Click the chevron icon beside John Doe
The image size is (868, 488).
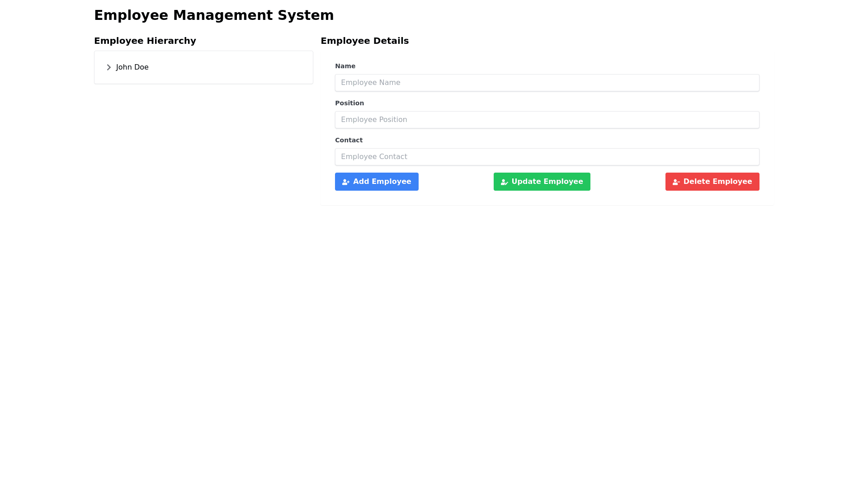pyautogui.click(x=108, y=67)
